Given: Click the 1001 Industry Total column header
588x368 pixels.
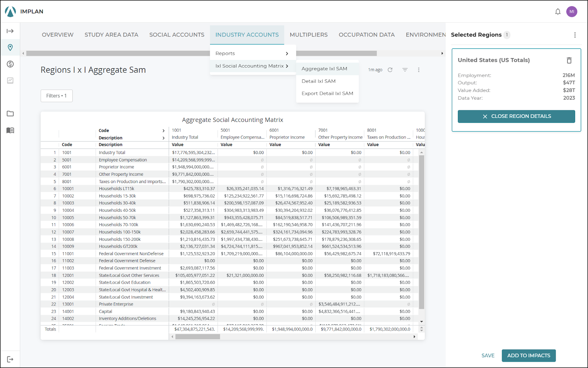Looking at the screenshot, I should [194, 134].
